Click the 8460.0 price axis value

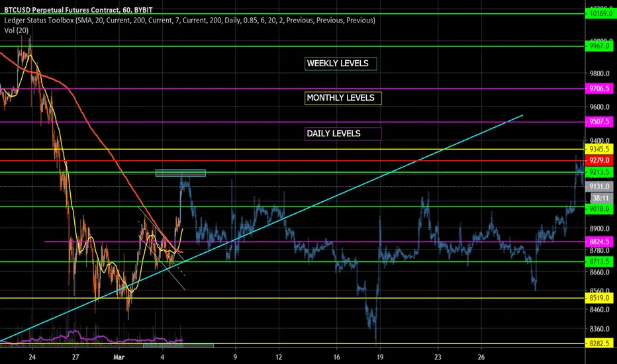(599, 310)
